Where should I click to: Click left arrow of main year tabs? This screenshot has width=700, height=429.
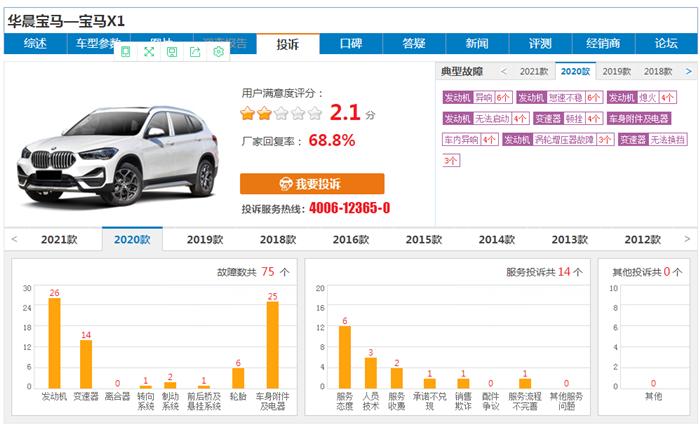coord(14,239)
